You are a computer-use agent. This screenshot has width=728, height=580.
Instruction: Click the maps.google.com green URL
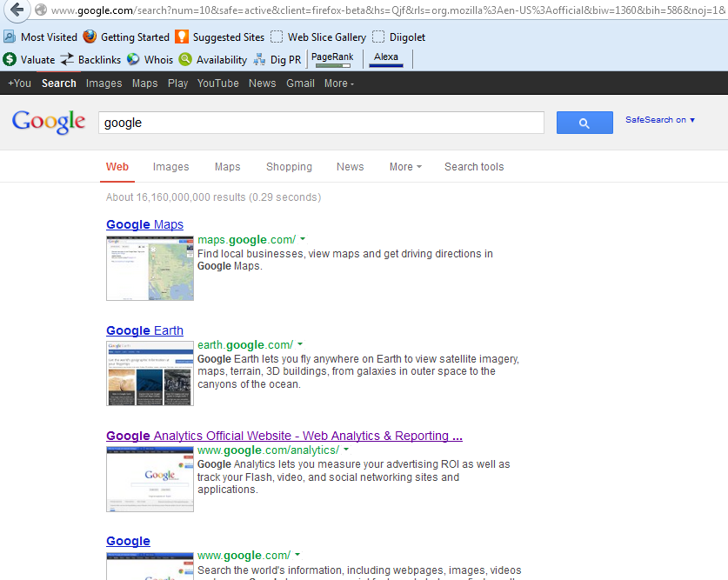pyautogui.click(x=246, y=240)
